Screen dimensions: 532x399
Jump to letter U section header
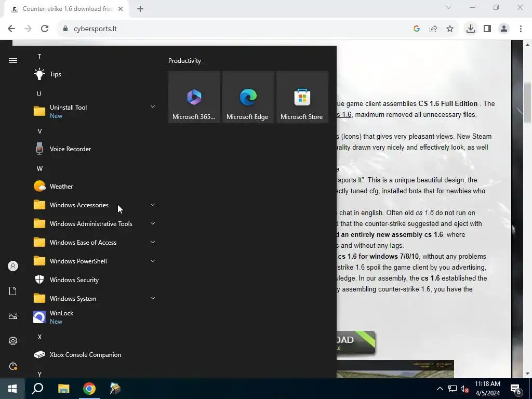[39, 94]
